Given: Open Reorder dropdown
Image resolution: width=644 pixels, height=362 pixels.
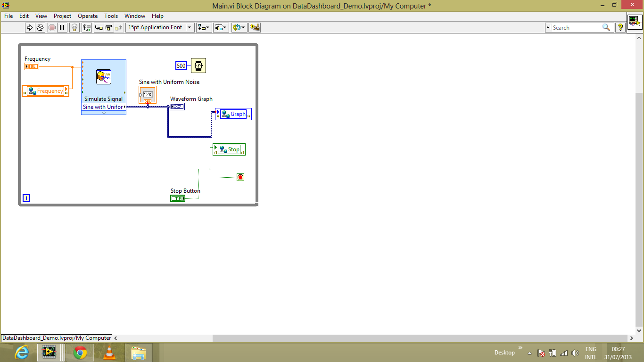Looking at the screenshot, I should 239,27.
